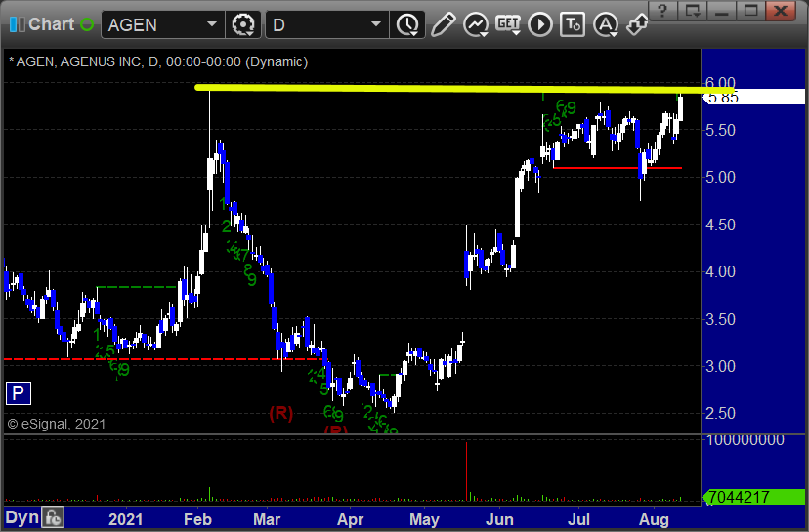Select the yellow resistance trend line
809x532 pixels.
pyautogui.click(x=464, y=89)
